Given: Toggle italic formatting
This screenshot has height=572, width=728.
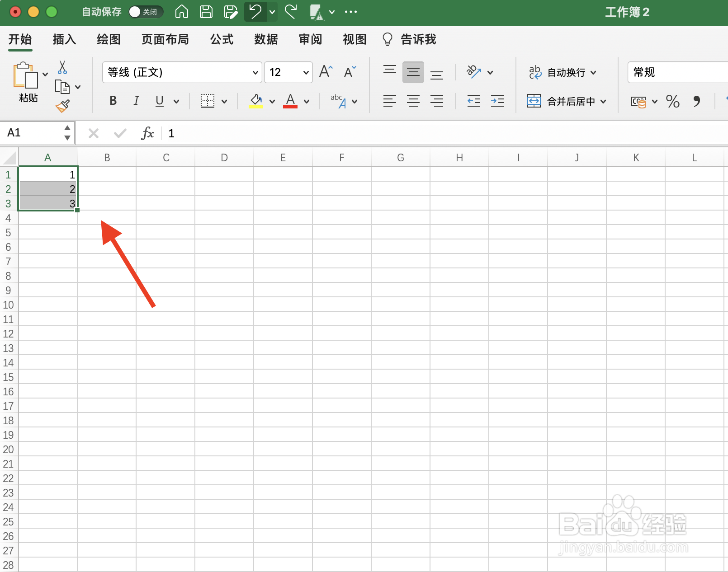Looking at the screenshot, I should [x=136, y=101].
